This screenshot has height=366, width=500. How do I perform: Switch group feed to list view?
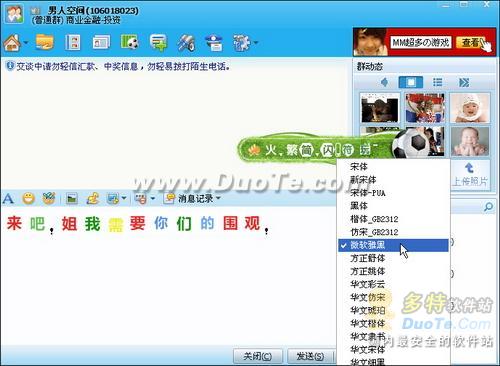tap(437, 82)
